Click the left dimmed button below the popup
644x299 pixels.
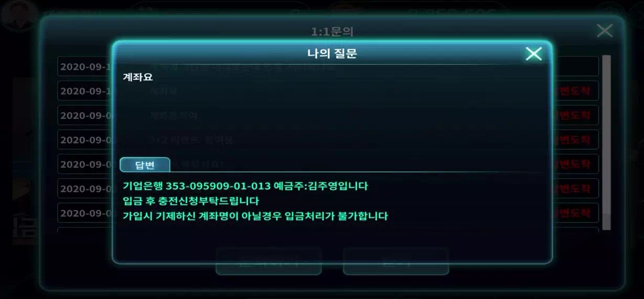[x=268, y=261]
